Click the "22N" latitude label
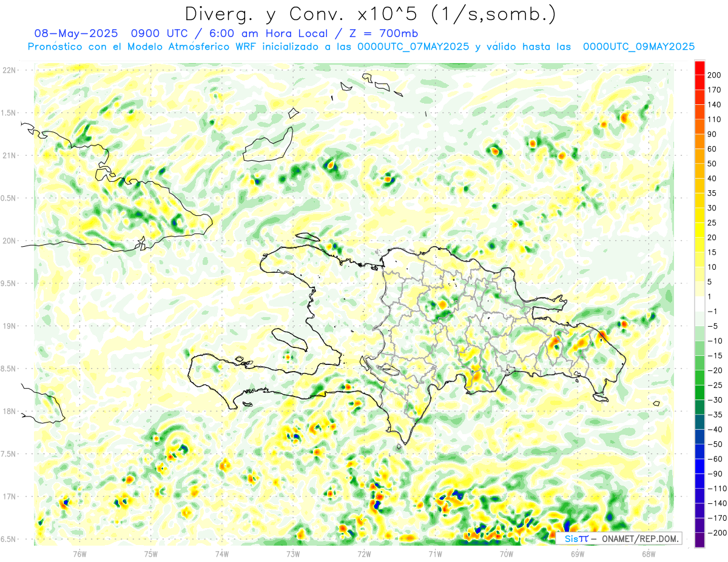Screen dimensions: 728x562 click(x=9, y=70)
